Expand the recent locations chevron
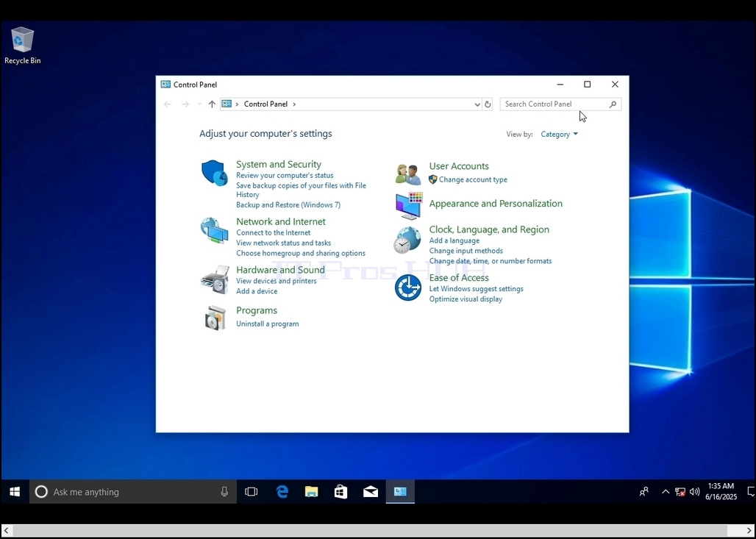 point(199,104)
